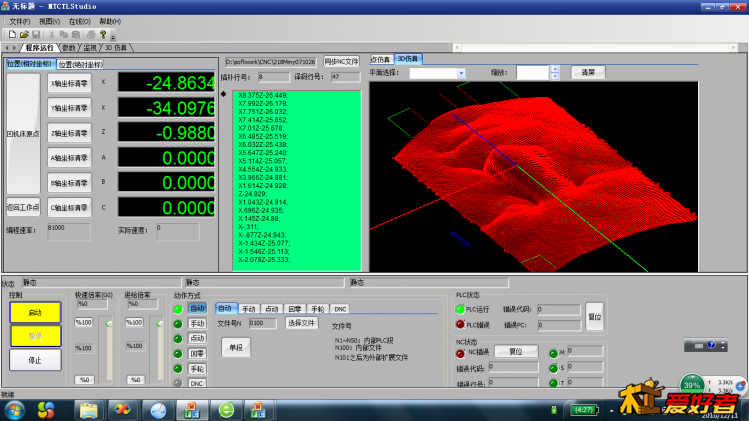Viewport: 749px width, 421px height.
Task: Zero the X axis with X轴坐标清零
Action: coord(69,83)
